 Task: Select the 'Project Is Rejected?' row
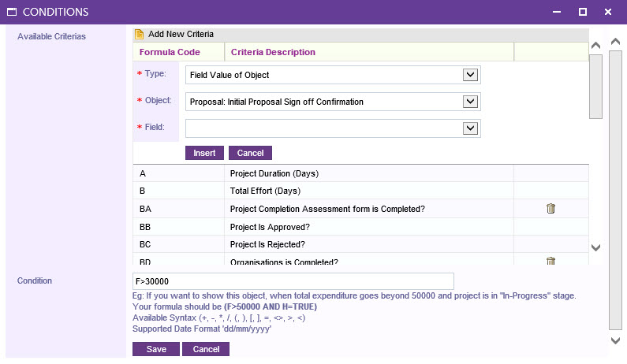pyautogui.click(x=360, y=244)
